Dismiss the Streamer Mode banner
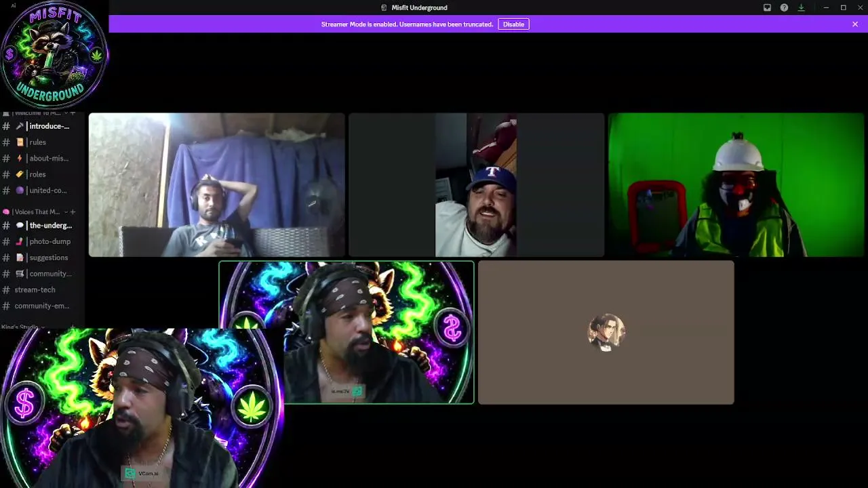Screen dimensions: 868x488 [855, 24]
